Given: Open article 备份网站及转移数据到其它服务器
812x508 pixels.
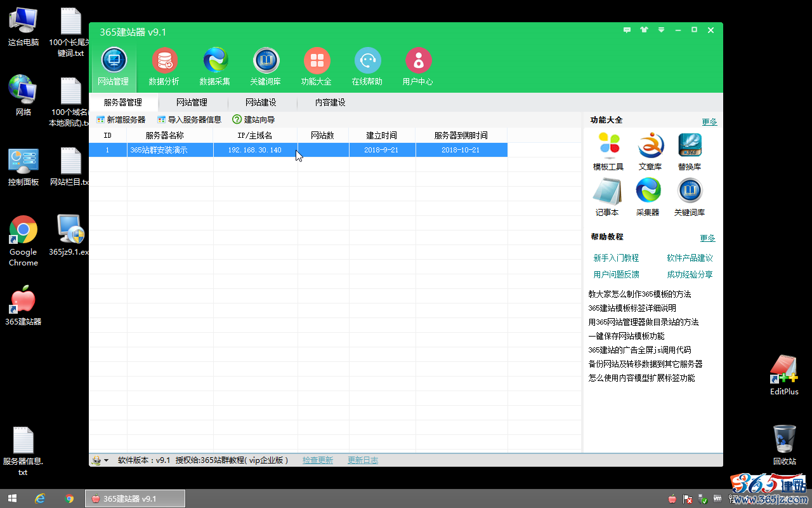Looking at the screenshot, I should click(x=645, y=364).
